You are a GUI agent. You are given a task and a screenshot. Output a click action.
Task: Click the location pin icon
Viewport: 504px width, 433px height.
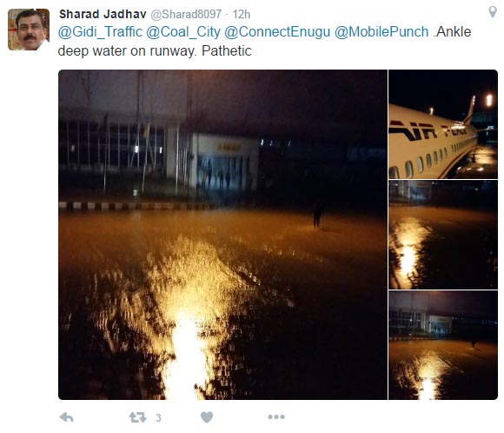pos(493,12)
